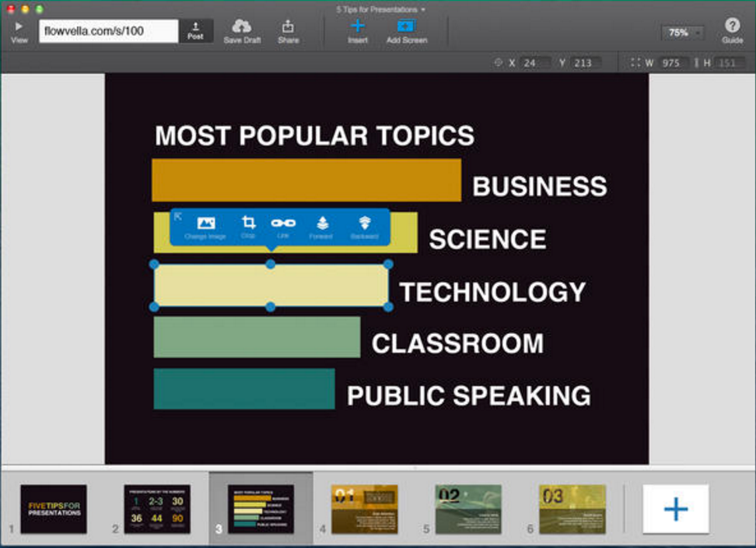Image resolution: width=756 pixels, height=548 pixels.
Task: Open the Share options
Action: pyautogui.click(x=288, y=30)
